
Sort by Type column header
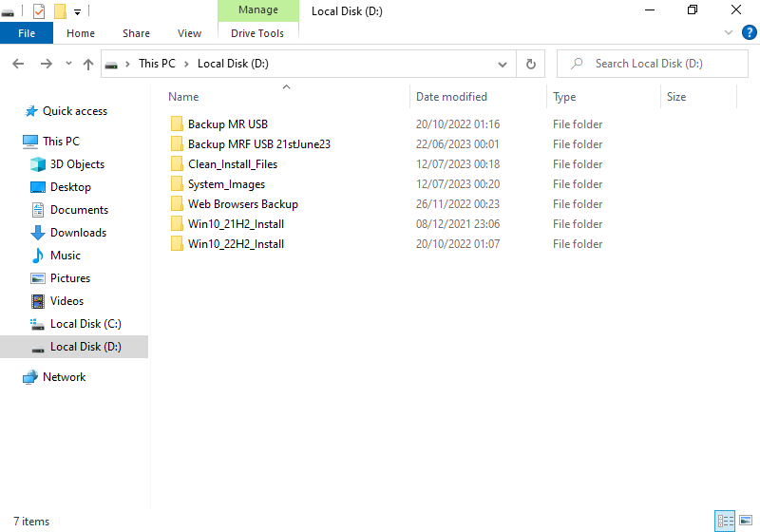click(x=564, y=97)
